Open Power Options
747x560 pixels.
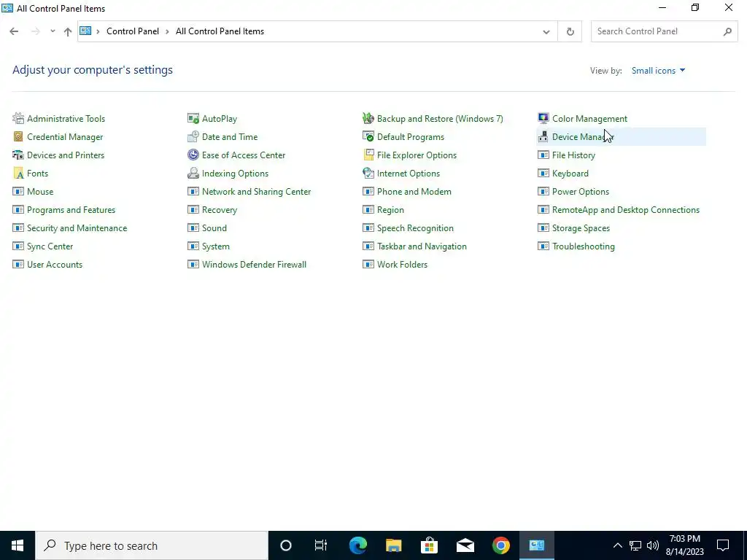[x=580, y=192]
